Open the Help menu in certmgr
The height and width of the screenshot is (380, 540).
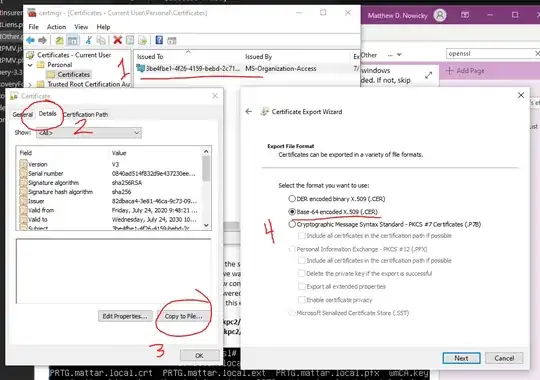[x=103, y=27]
